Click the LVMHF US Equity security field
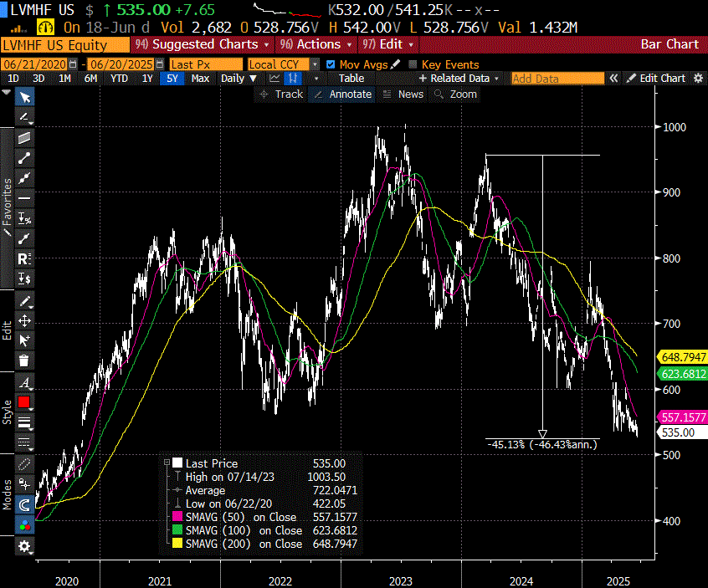708x588 pixels. pos(65,44)
